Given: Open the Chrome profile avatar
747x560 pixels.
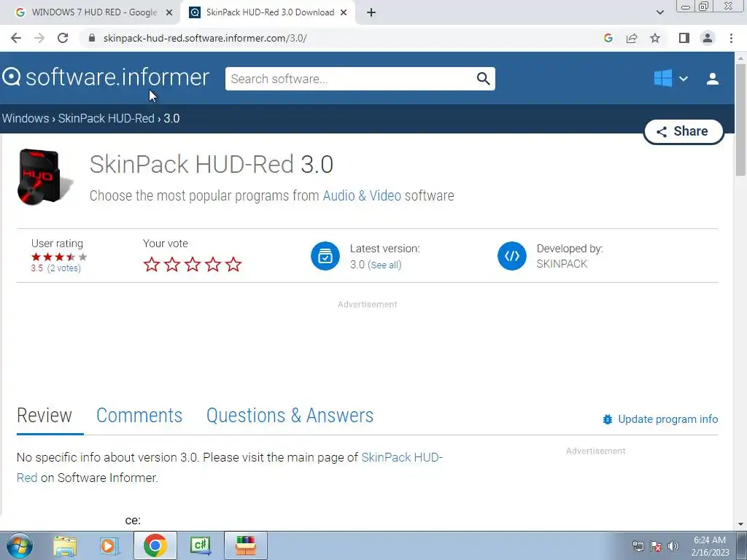Looking at the screenshot, I should coord(708,38).
